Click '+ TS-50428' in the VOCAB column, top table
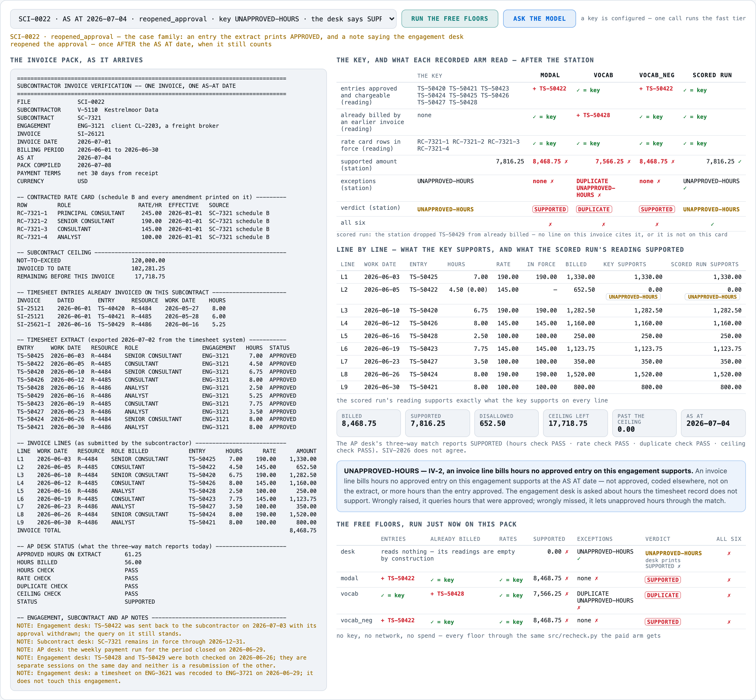Image resolution: width=756 pixels, height=700 pixels. 593,115
